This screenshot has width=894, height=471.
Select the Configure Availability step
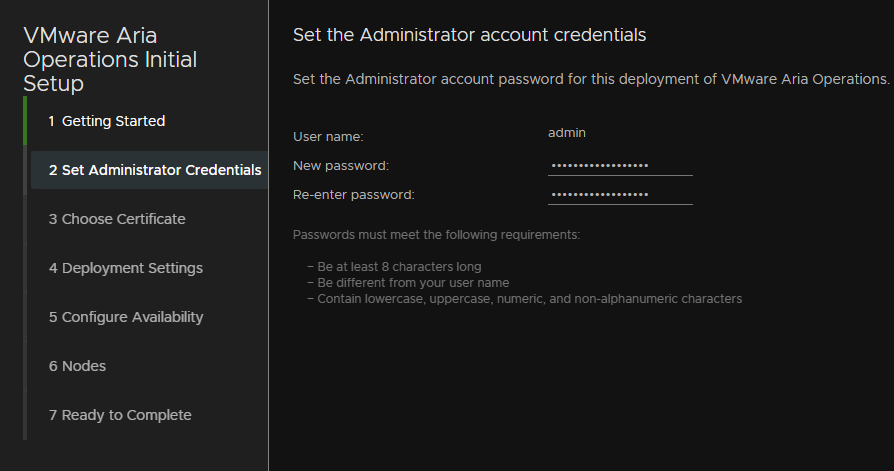125,317
